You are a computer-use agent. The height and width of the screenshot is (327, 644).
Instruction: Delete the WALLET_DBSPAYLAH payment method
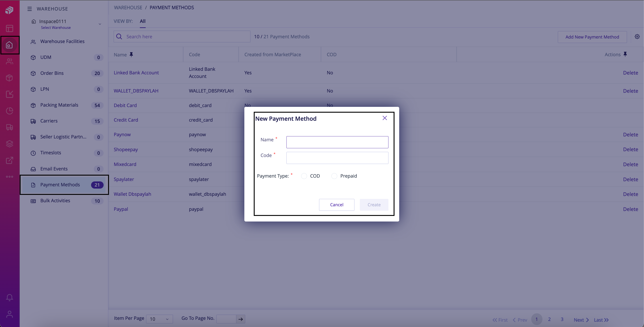[631, 91]
